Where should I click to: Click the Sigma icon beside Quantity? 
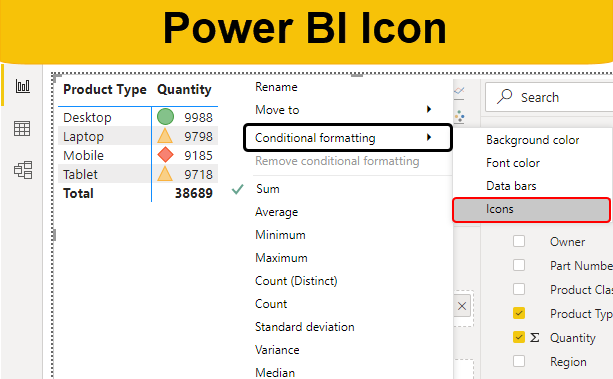[x=534, y=338]
